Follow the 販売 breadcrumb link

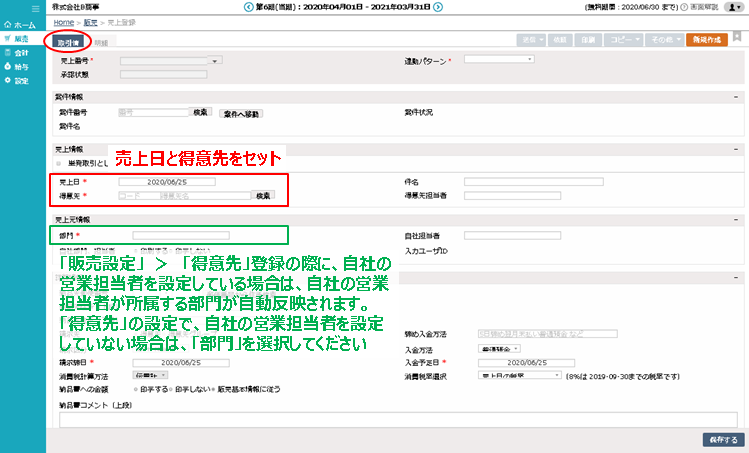(x=90, y=22)
